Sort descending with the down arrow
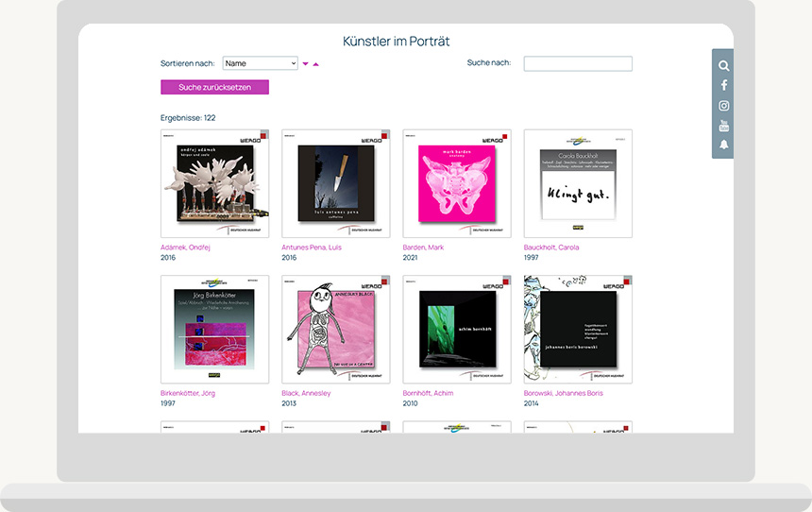The image size is (812, 512). click(x=305, y=64)
